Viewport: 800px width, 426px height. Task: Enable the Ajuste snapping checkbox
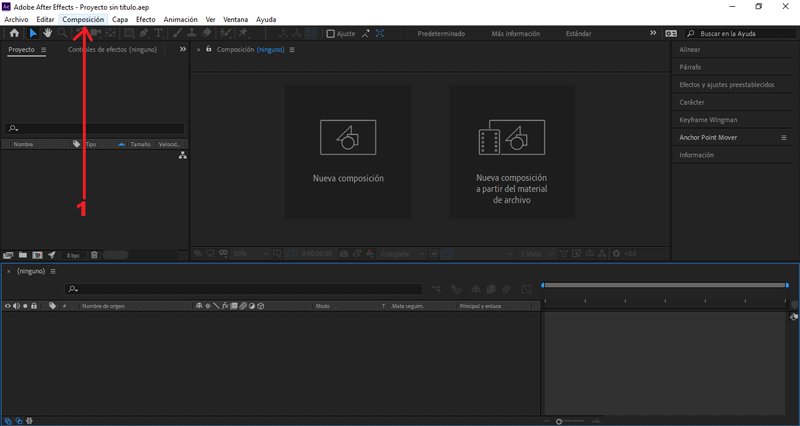(331, 34)
